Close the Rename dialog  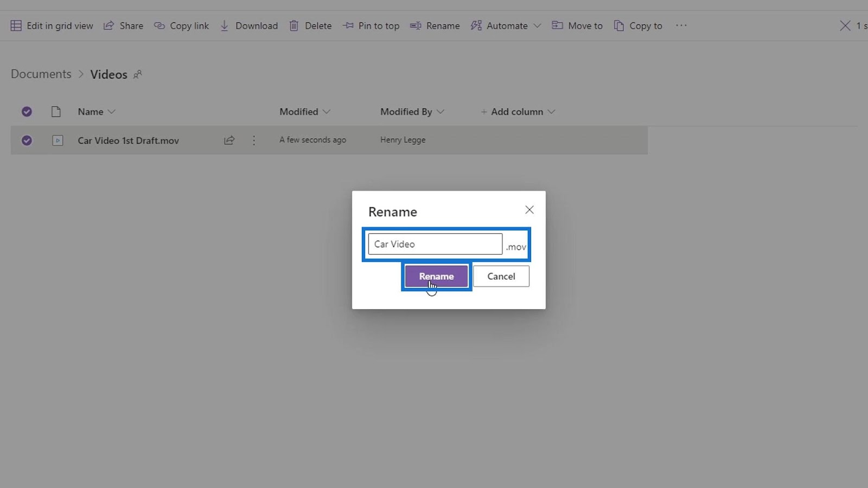[529, 210]
